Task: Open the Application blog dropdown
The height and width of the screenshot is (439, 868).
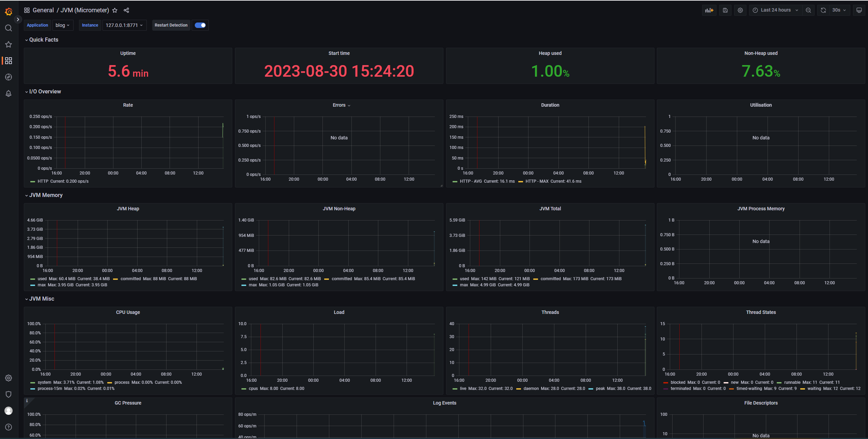Action: 63,25
